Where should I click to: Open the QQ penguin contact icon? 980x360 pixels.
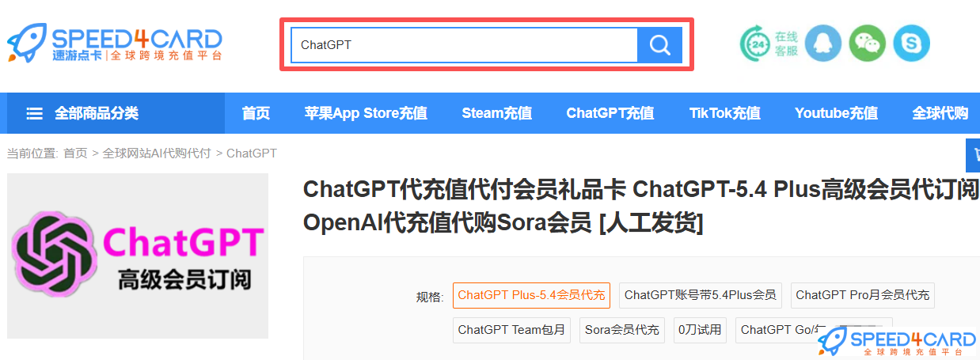click(823, 44)
